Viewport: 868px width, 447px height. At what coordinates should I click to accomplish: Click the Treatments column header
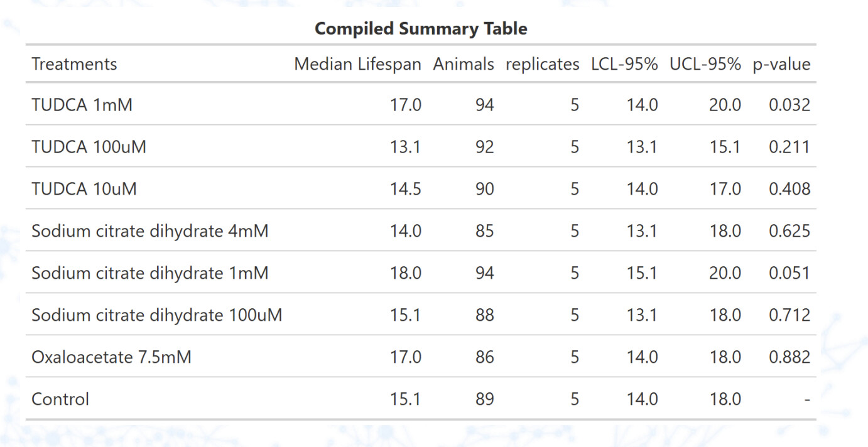[x=74, y=64]
